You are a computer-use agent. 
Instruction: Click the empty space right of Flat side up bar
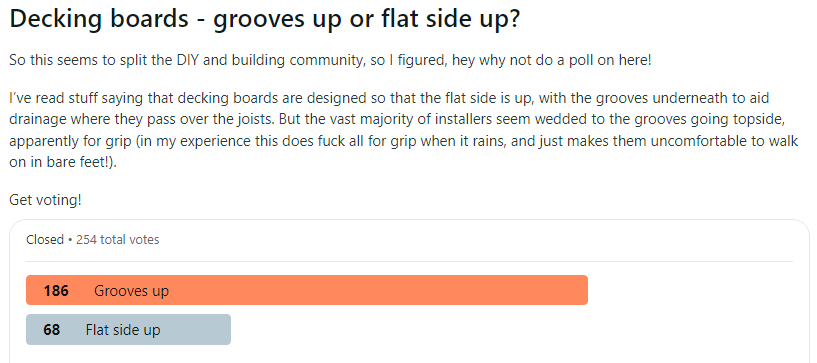(x=512, y=330)
